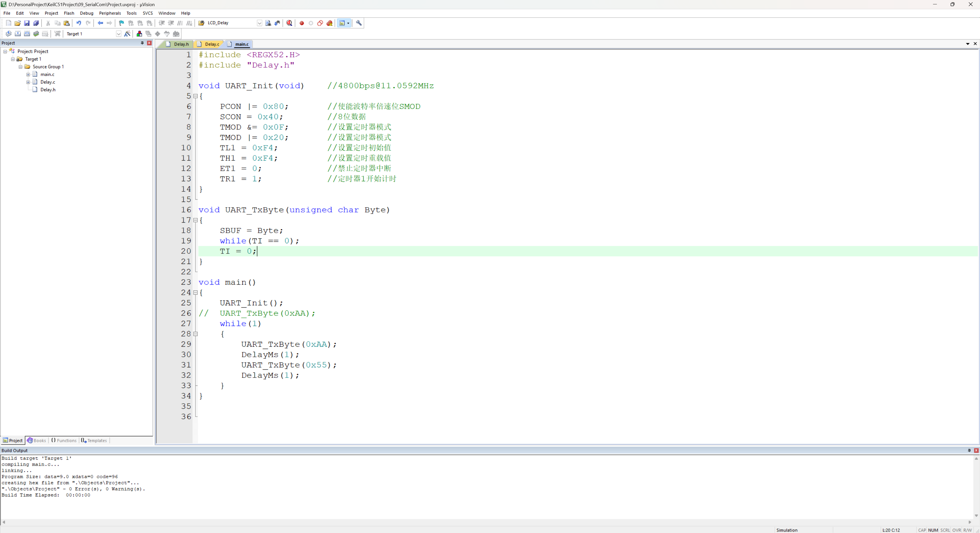This screenshot has height=533, width=980.
Task: Translate the current file with the Translate icon
Action: point(8,33)
